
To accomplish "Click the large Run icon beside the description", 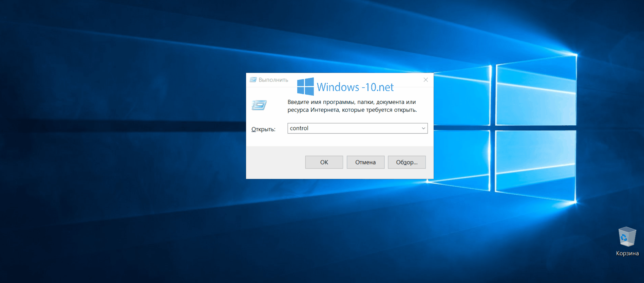I will coord(259,105).
